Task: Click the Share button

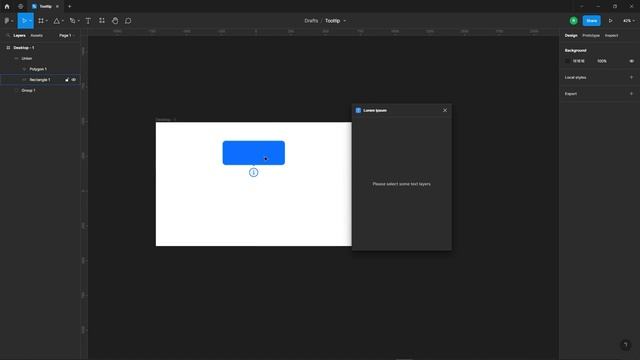Action: coord(591,20)
